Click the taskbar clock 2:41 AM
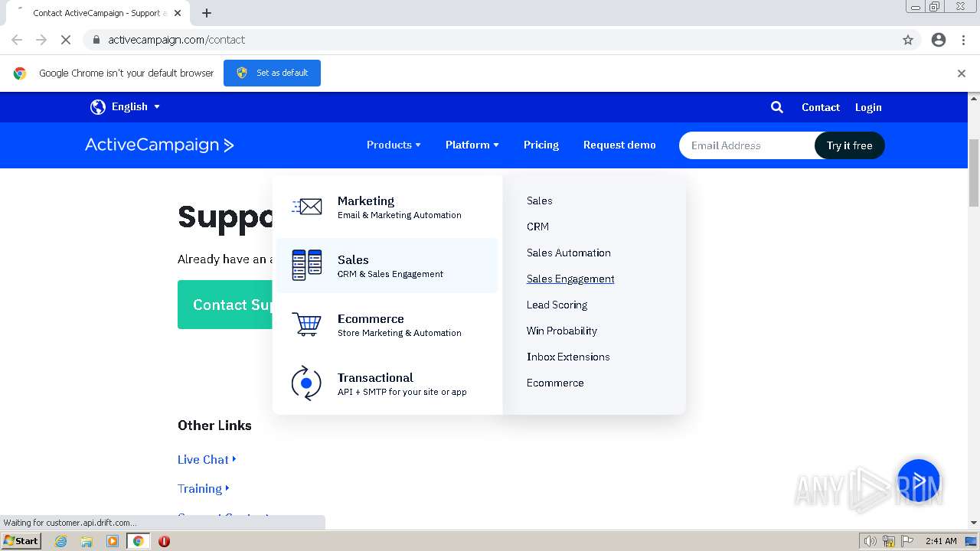The height and width of the screenshot is (551, 980). pos(941,541)
